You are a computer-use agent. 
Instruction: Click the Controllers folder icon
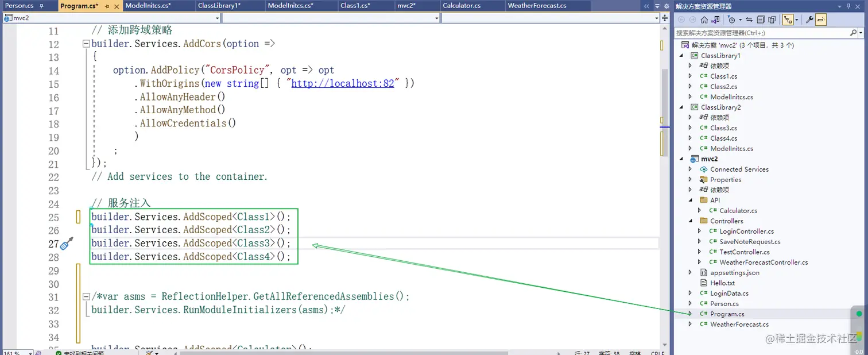tap(703, 221)
